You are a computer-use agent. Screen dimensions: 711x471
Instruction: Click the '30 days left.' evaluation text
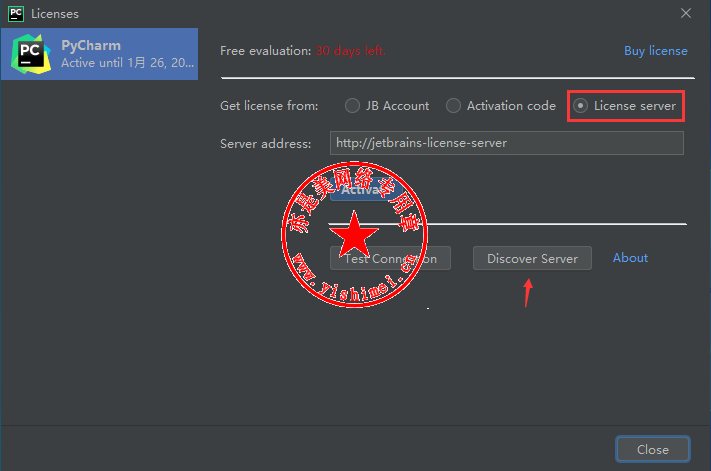tap(351, 51)
